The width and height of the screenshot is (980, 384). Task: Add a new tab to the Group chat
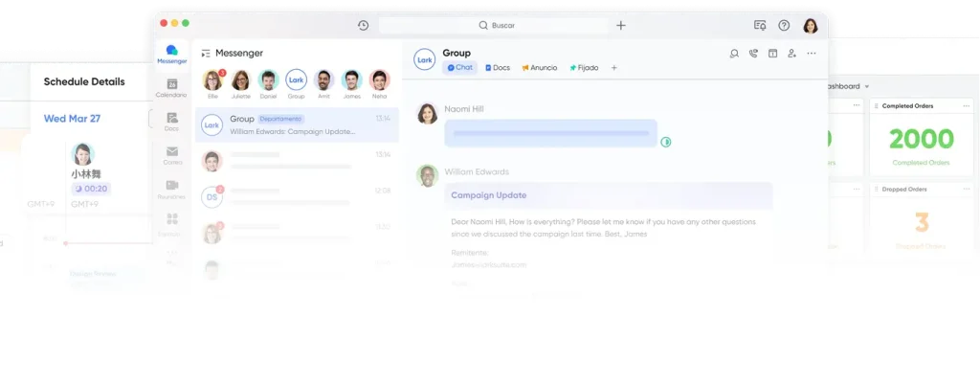614,68
